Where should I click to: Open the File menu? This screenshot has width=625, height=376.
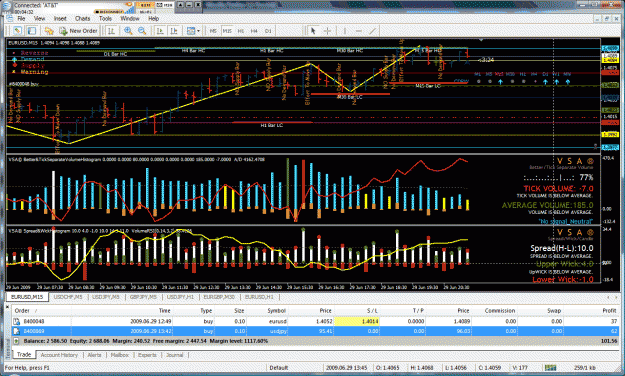pyautogui.click(x=21, y=19)
